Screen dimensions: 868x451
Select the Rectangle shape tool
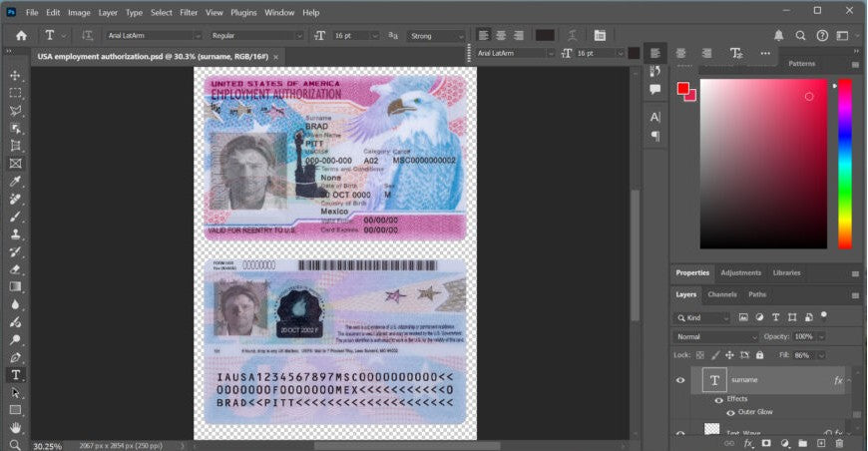pyautogui.click(x=16, y=410)
